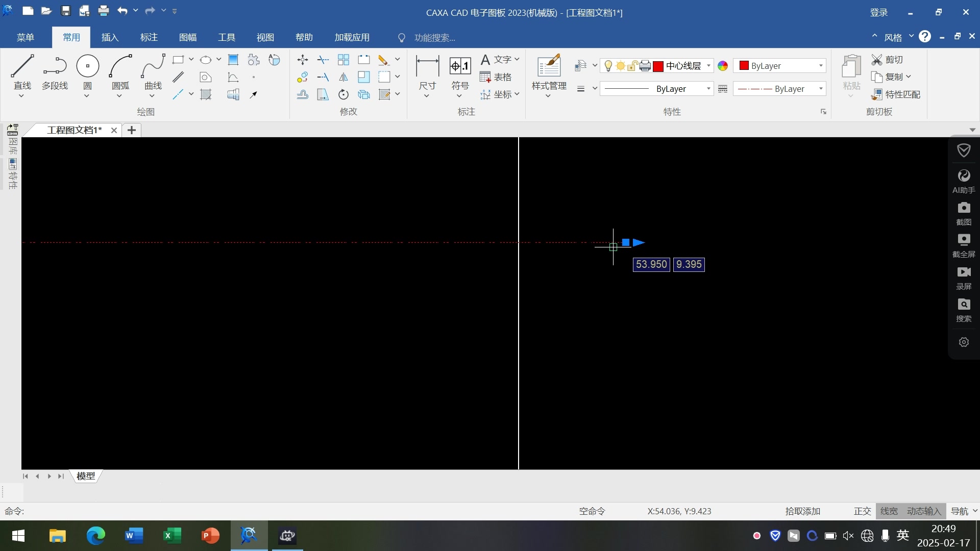Select the rectangle drawing tool
Image resolution: width=980 pixels, height=551 pixels.
[x=178, y=60]
